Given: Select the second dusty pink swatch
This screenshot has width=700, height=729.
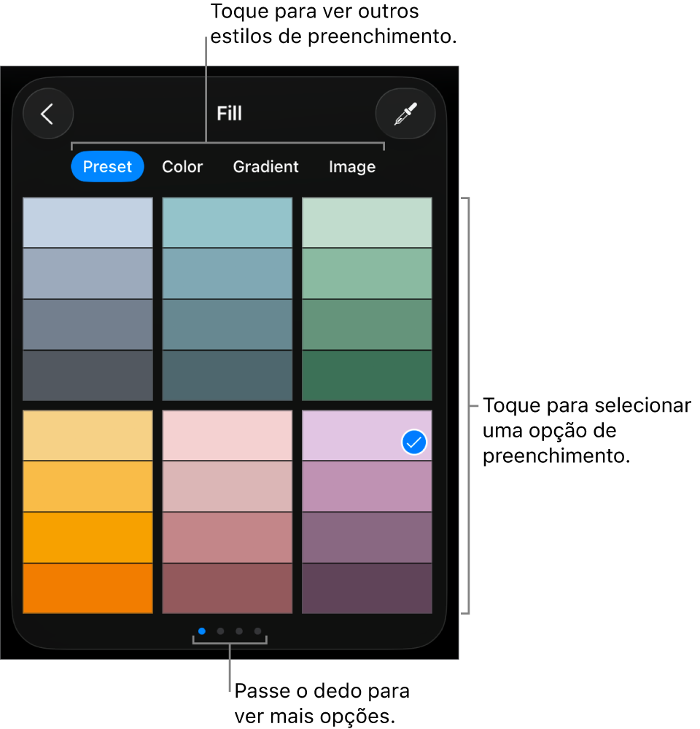Looking at the screenshot, I should tap(227, 486).
